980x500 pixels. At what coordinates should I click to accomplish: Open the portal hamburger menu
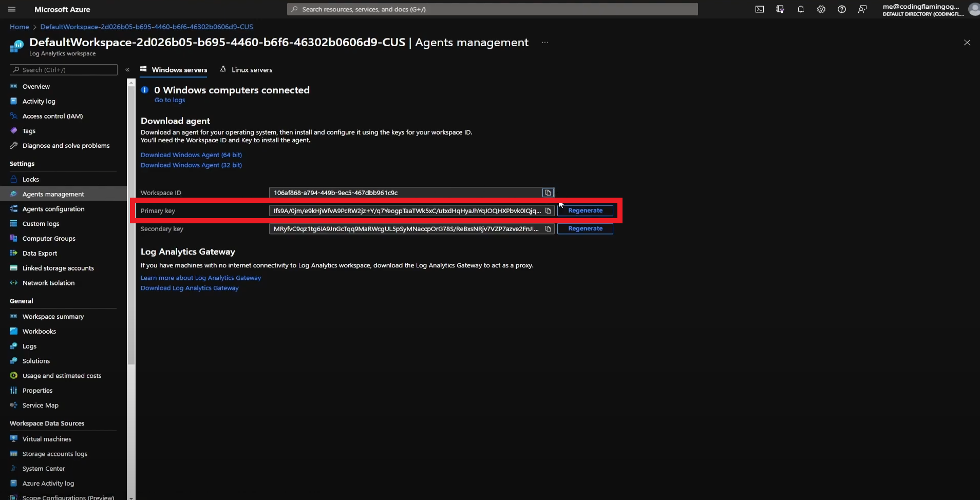point(12,9)
